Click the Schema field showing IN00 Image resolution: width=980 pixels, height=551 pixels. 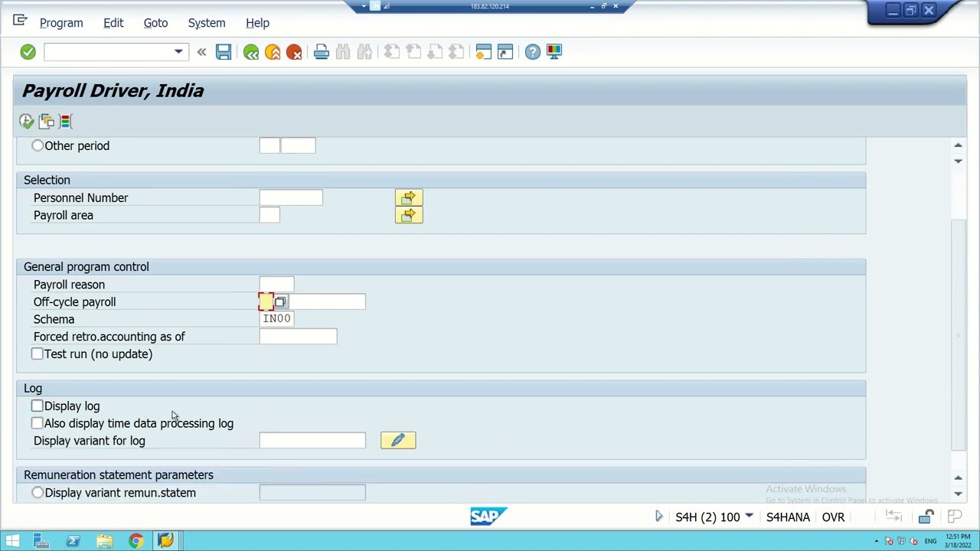(276, 319)
